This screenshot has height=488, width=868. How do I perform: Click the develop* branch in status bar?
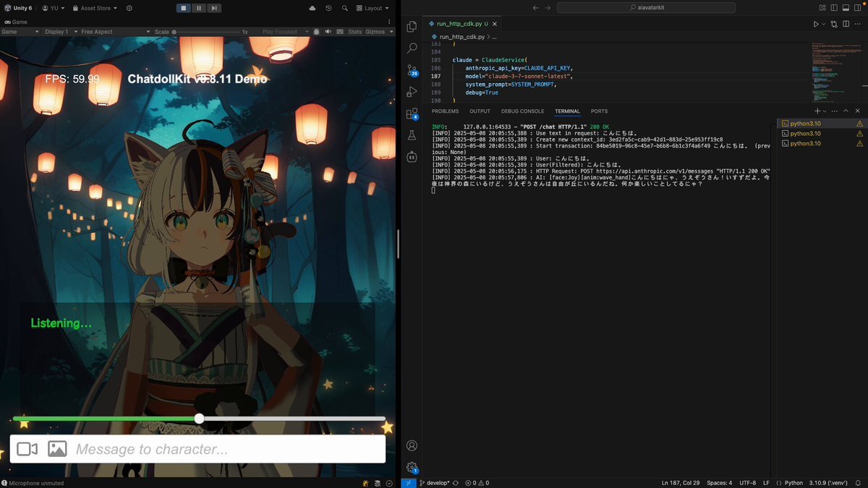pos(434,482)
